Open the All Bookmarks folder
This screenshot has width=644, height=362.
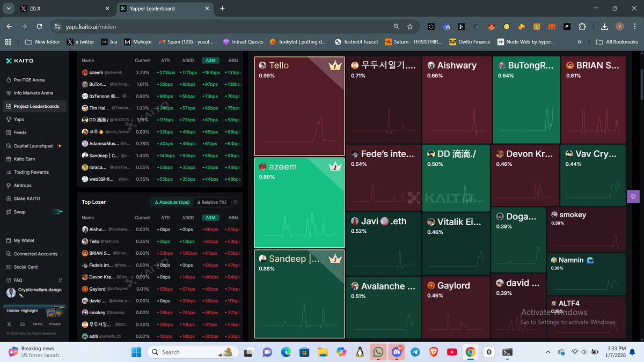[617, 42]
